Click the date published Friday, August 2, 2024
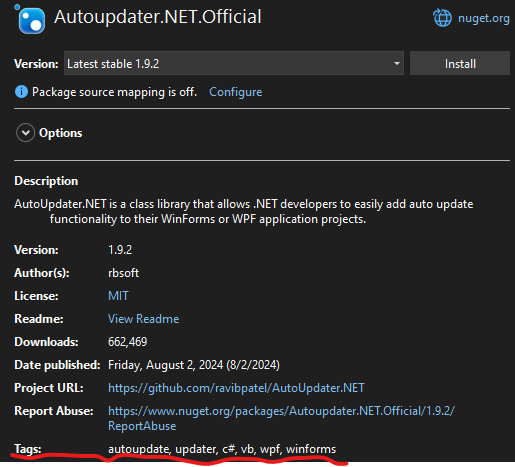Screen dimensions: 515x467 point(194,365)
